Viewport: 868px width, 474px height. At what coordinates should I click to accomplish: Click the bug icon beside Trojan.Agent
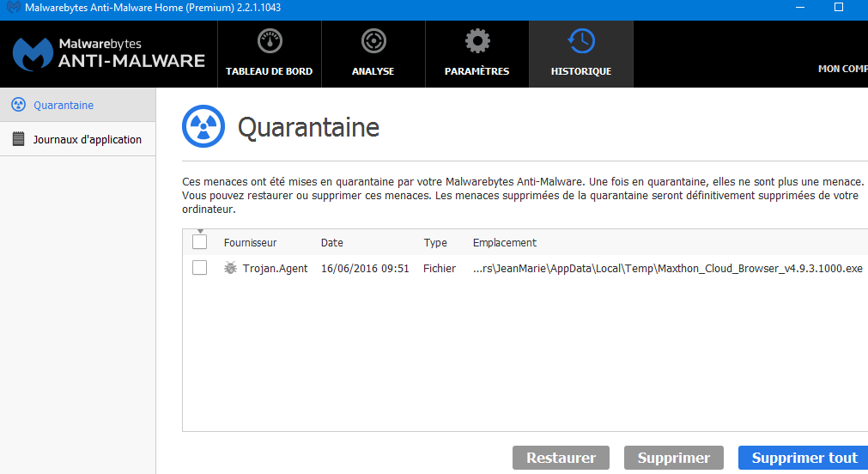click(x=230, y=268)
